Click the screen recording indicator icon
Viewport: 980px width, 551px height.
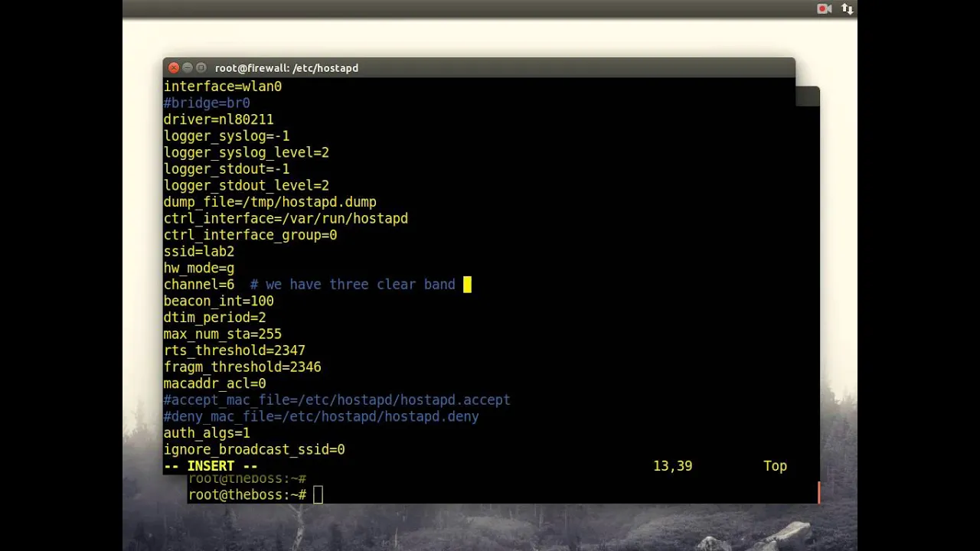tap(825, 9)
